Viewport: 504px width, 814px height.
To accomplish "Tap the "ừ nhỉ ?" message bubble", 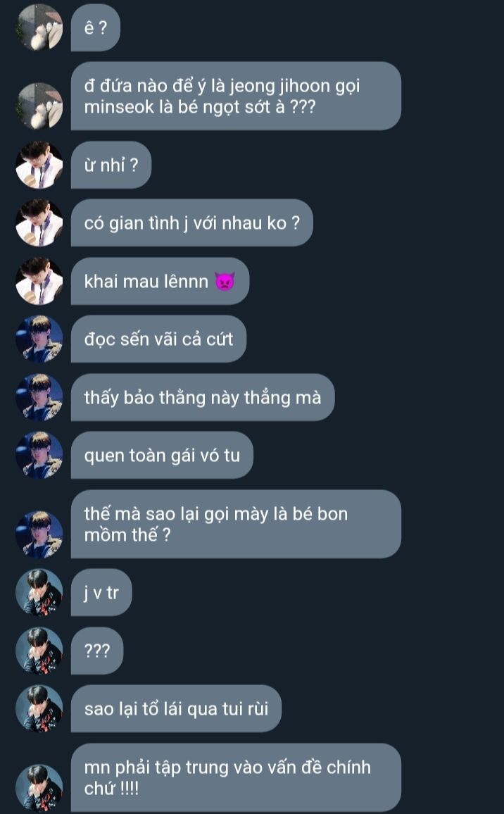I will click(111, 165).
